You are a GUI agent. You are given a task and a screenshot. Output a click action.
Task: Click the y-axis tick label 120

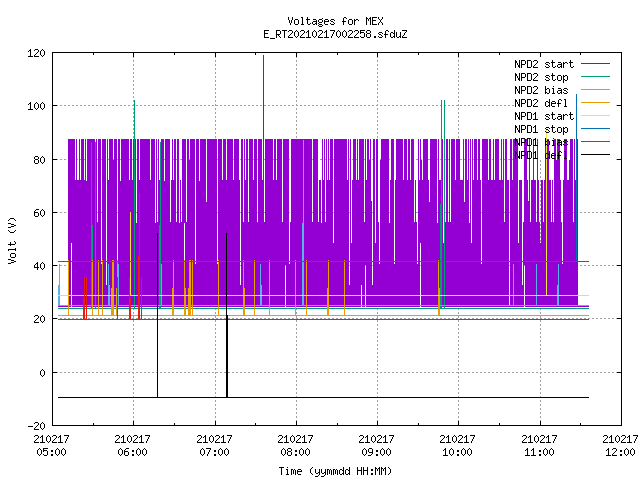pos(37,53)
